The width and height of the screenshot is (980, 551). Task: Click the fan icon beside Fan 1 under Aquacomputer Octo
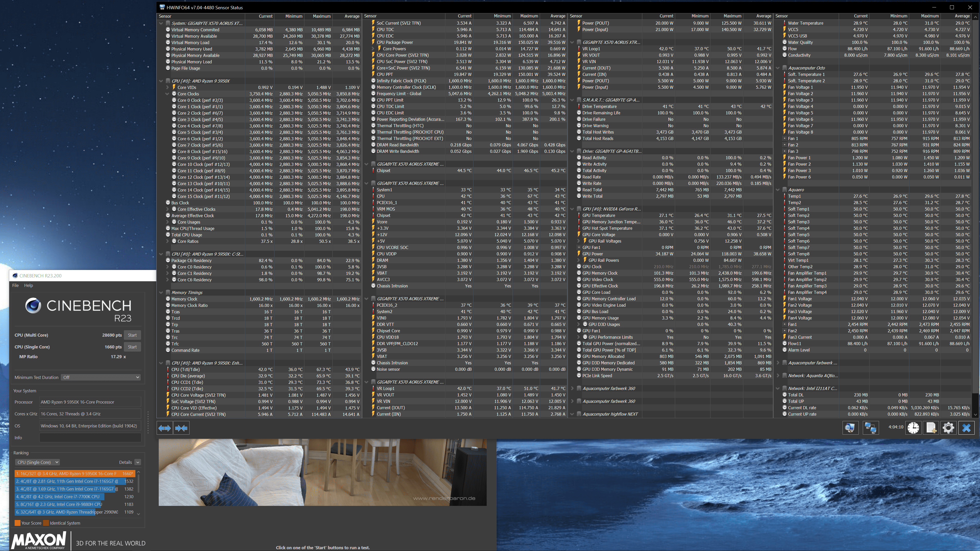tap(784, 138)
